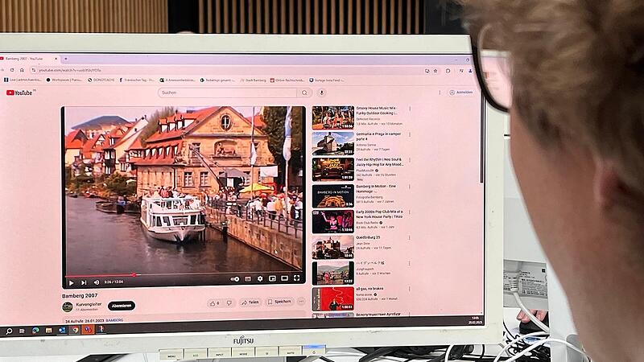Open more actions menu beside Speichern
This screenshot has height=362, width=644.
[301, 301]
